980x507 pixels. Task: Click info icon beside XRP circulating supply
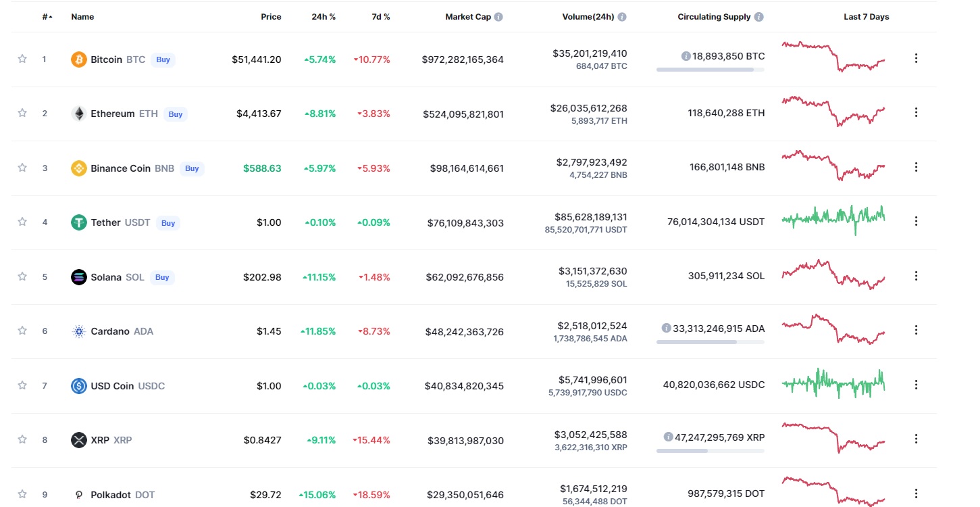668,437
